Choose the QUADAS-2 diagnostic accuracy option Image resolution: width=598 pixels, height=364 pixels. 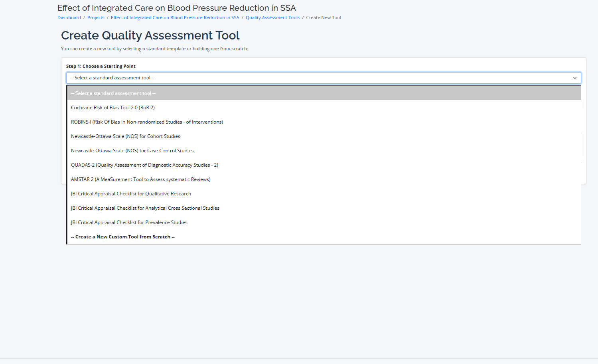(x=144, y=165)
